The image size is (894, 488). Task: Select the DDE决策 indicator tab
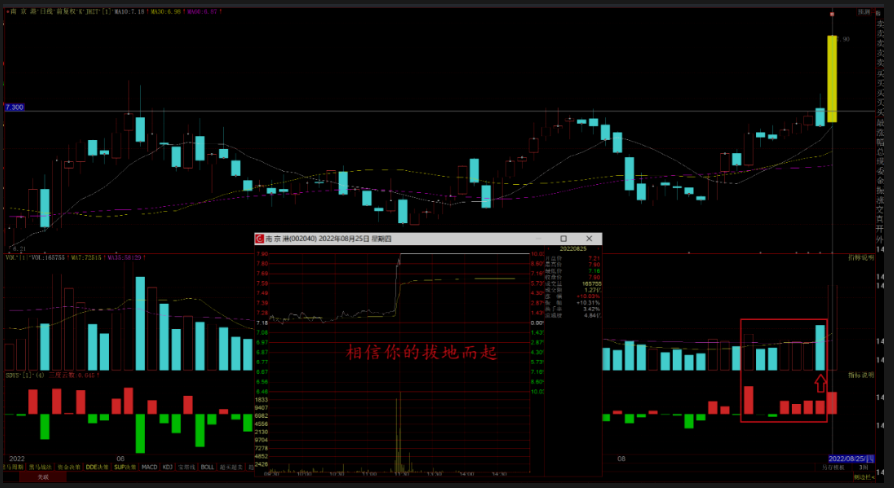click(x=95, y=467)
